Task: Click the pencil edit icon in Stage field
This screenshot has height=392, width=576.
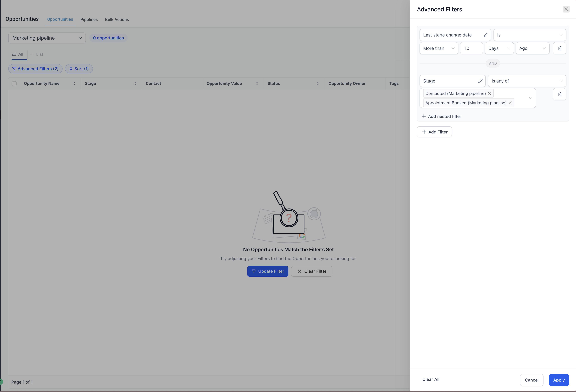Action: pyautogui.click(x=480, y=81)
